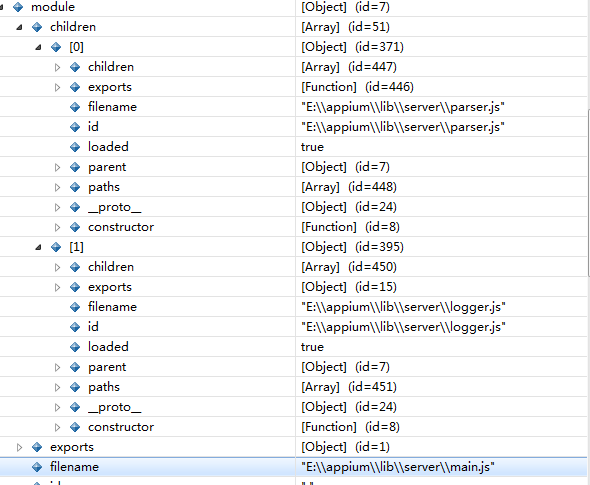Viewport: 590px width, 485px height.
Task: Click diamond icon of paths (id=448) row
Action: (x=75, y=187)
